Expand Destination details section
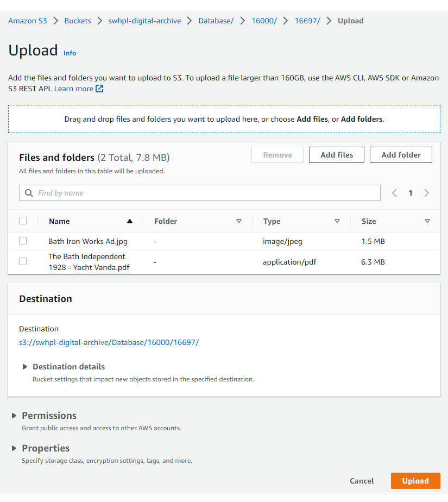Viewport: 448px width, 502px height. [x=24, y=367]
